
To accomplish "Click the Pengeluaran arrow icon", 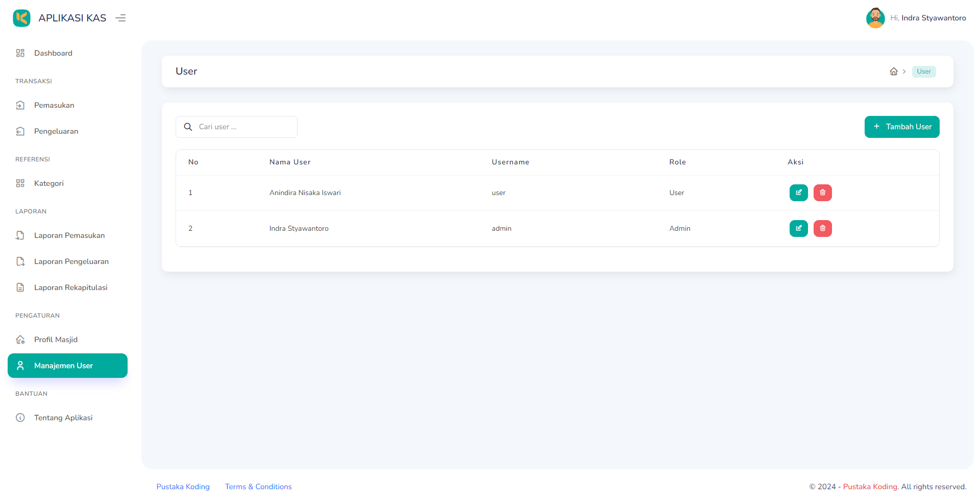I will point(20,131).
